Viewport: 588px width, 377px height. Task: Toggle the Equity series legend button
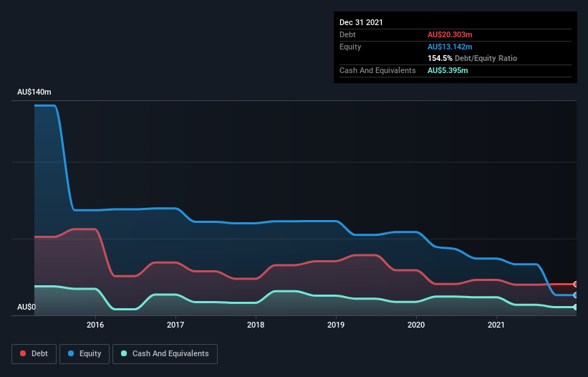click(85, 354)
